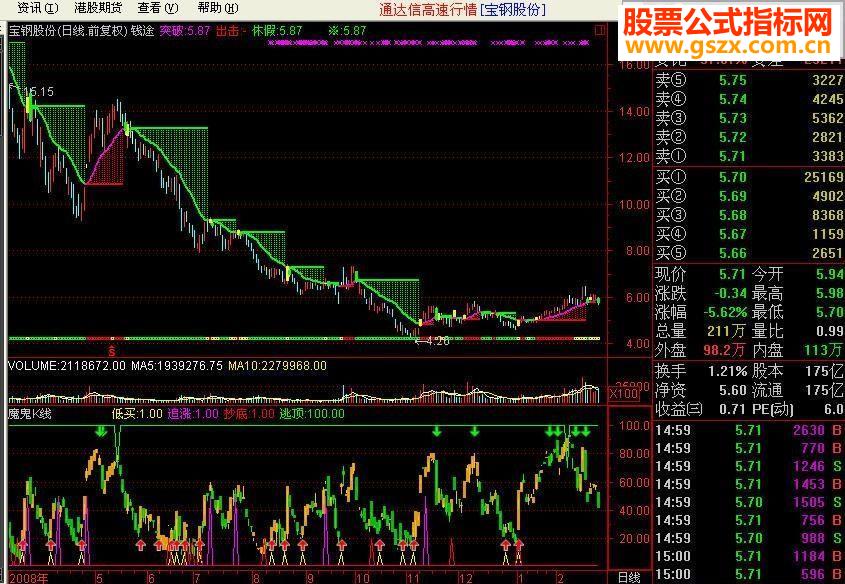Click the 日线 period label
Image resolution: width=845 pixels, height=584 pixels.
click(x=628, y=578)
